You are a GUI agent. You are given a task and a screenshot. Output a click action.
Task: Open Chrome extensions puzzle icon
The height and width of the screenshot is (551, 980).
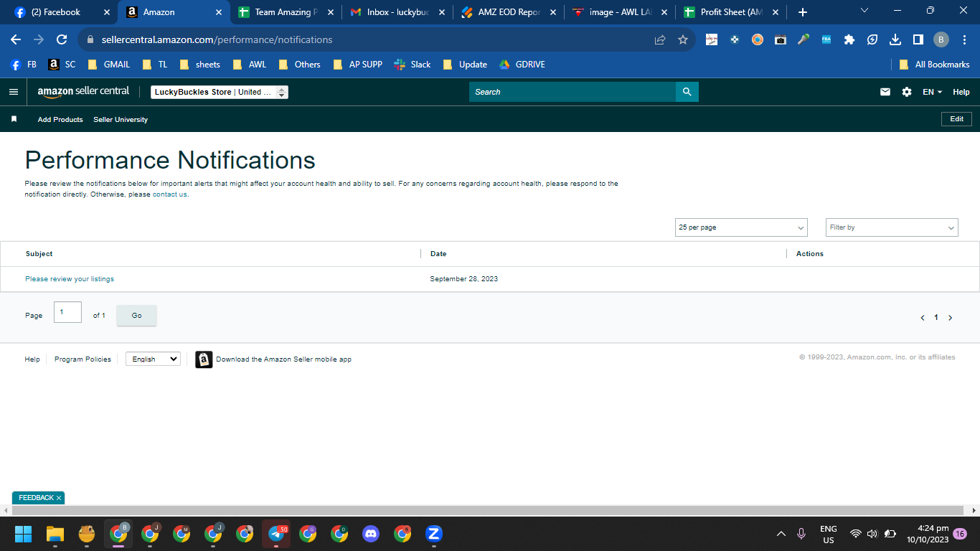(849, 39)
